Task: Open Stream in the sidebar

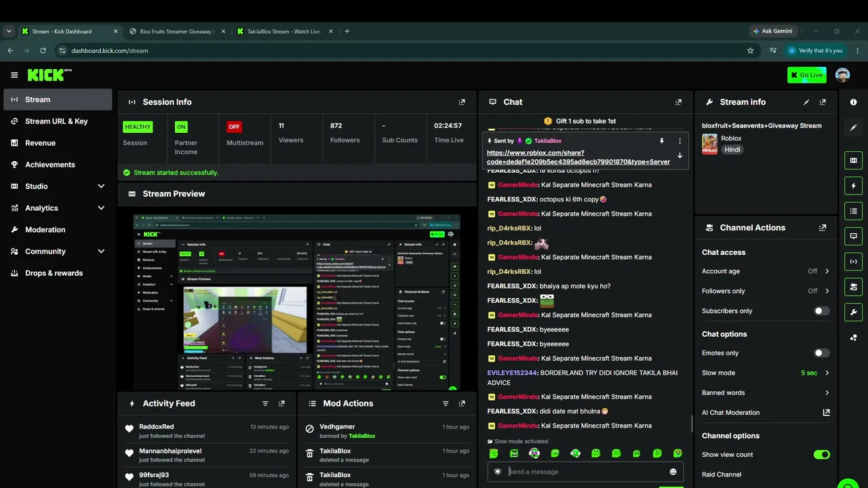Action: tap(58, 100)
